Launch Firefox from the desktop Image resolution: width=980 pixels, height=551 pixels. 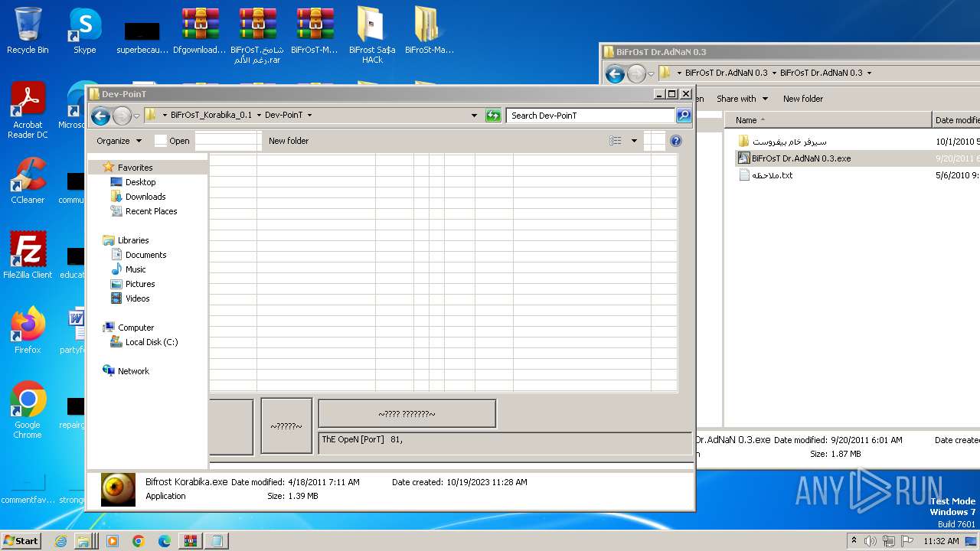click(x=28, y=331)
